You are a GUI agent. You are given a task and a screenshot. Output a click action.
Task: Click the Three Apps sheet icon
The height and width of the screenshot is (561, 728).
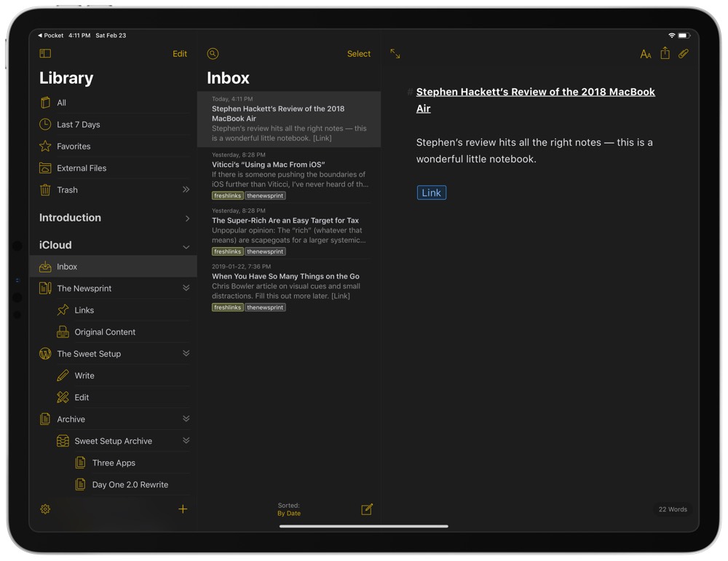tap(80, 463)
